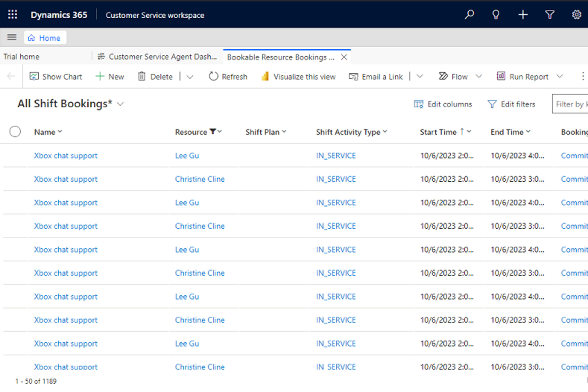Close the Bookable Resource Bookings tab
Screen dimensions: 588x392
pos(344,57)
